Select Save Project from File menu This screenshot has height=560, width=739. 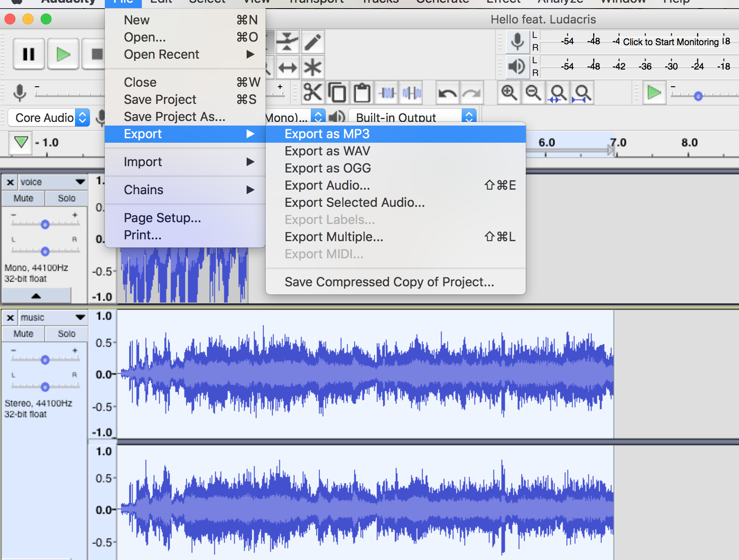pos(185,99)
